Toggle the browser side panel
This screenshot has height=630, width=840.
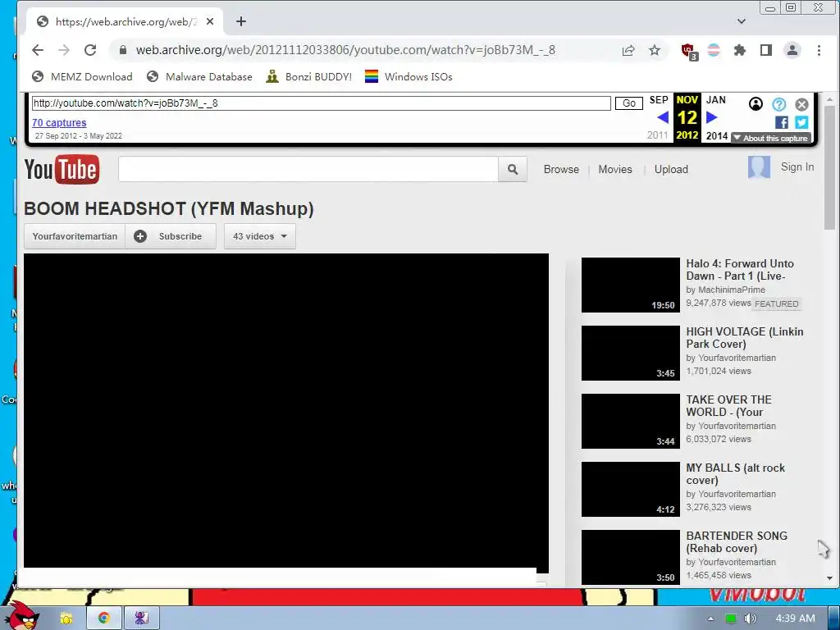[766, 50]
